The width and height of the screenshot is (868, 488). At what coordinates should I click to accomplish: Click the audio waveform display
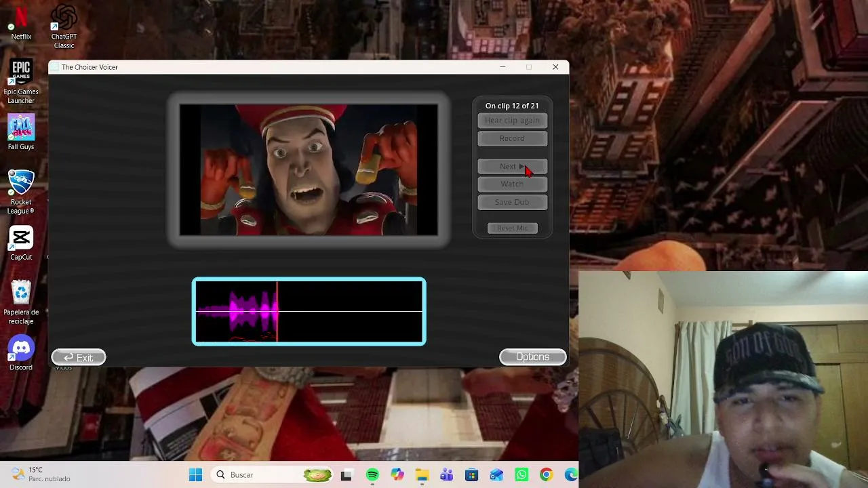tap(309, 312)
